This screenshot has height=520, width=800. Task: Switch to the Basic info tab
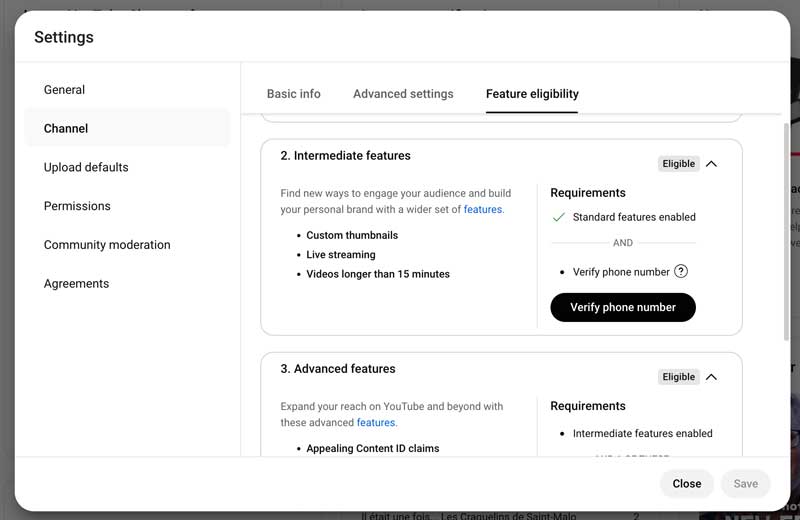294,94
